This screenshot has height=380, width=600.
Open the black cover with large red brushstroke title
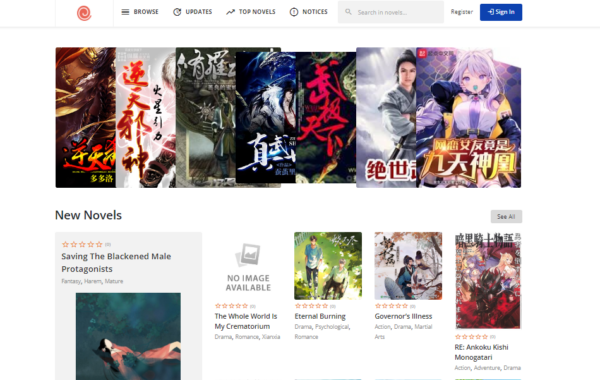[x=326, y=117]
